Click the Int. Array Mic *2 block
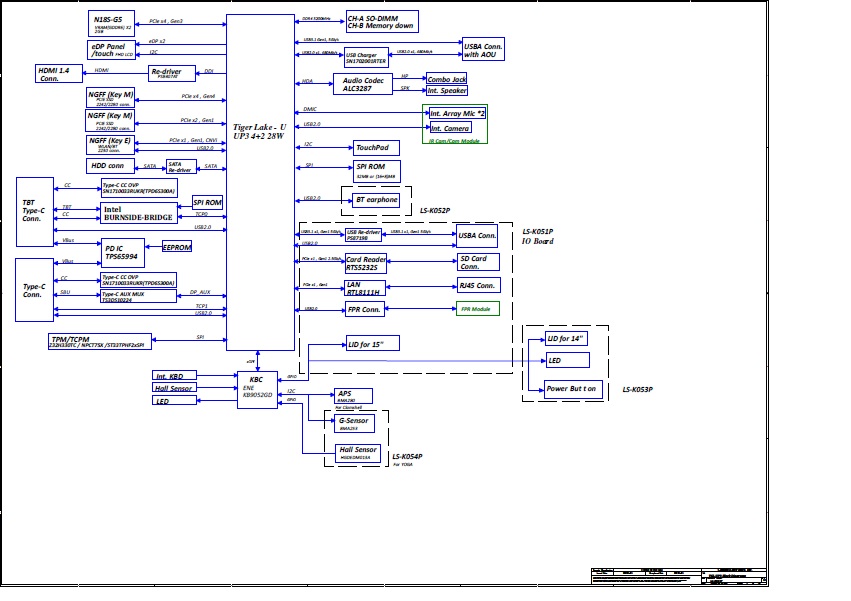 pos(458,113)
